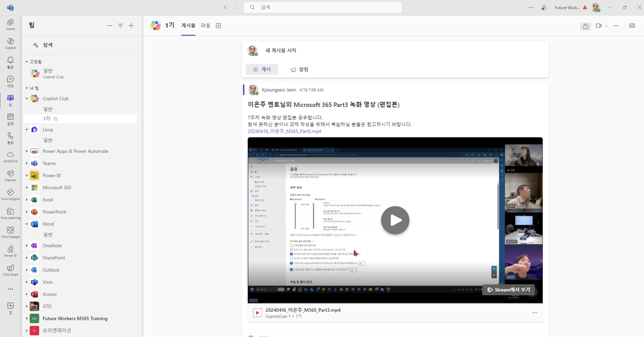This screenshot has width=644, height=337.
Task: Expand the SharePoint team in the list
Action: pos(27,258)
